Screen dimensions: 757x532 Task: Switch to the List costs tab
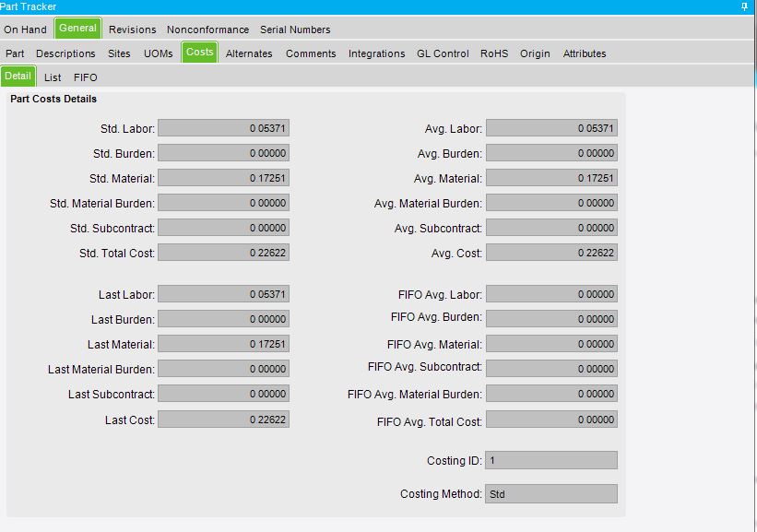(x=53, y=77)
